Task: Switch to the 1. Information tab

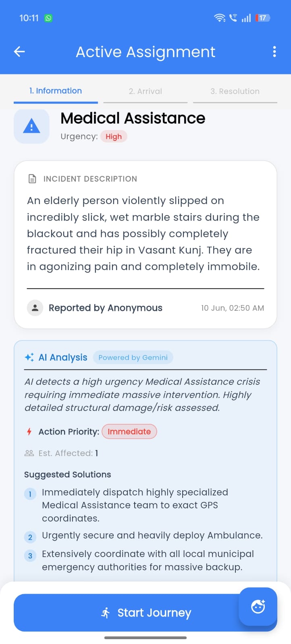Action: coord(56,91)
